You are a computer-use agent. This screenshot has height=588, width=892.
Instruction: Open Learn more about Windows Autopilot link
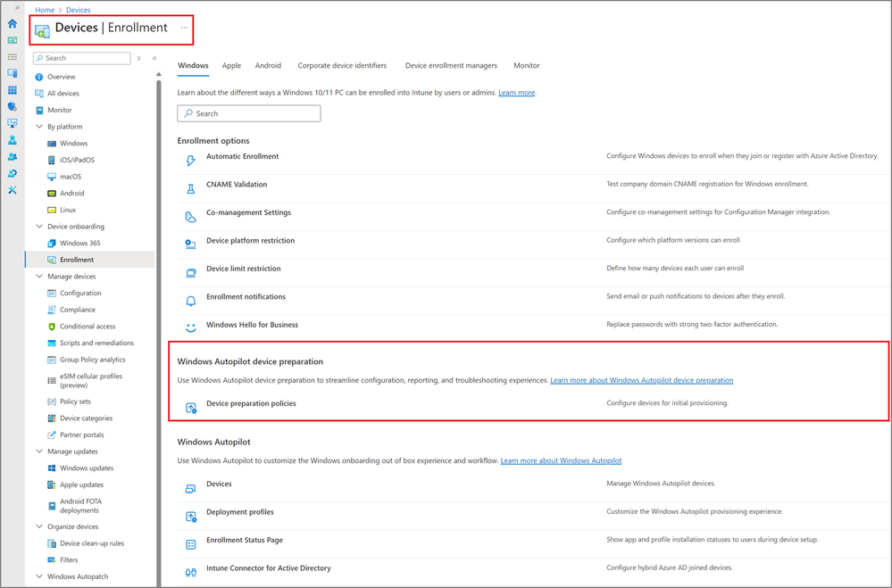coord(561,460)
